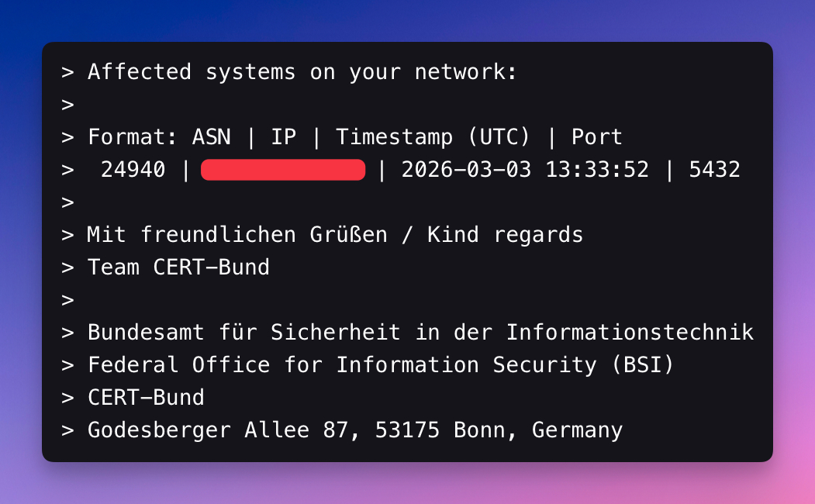Viewport: 815px width, 504px height.
Task: Click the "IP" column header text
Action: pos(283,137)
